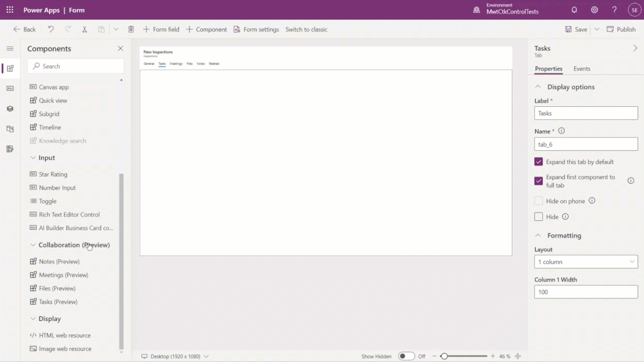
Task: Click the paste clipboard icon
Action: point(101,29)
